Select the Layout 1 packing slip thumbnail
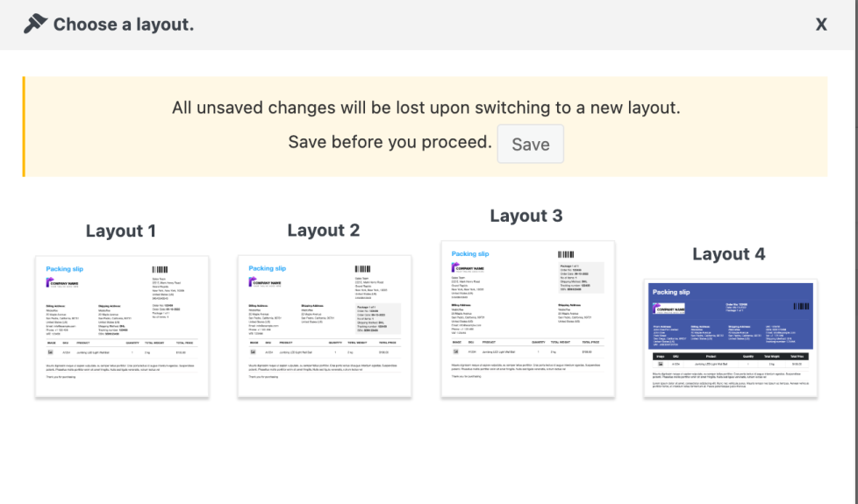Viewport: 858px width, 504px height. click(x=122, y=326)
